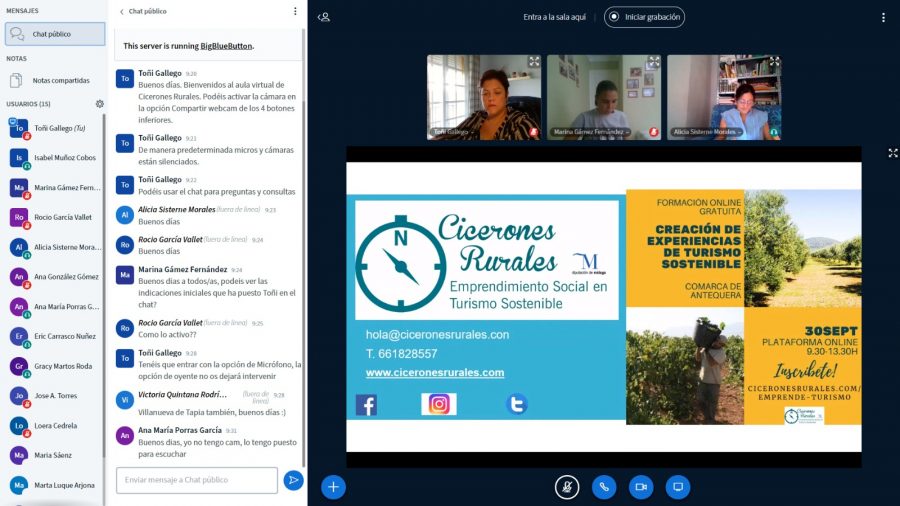Select user Toñi Gallego (Tú)
The image size is (900, 506).
55,129
